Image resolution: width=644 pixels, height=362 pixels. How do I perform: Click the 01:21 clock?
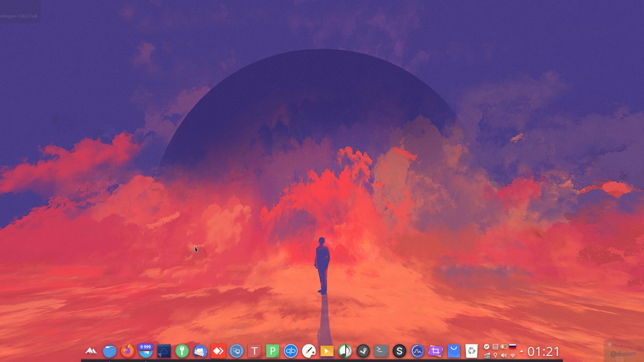(543, 351)
